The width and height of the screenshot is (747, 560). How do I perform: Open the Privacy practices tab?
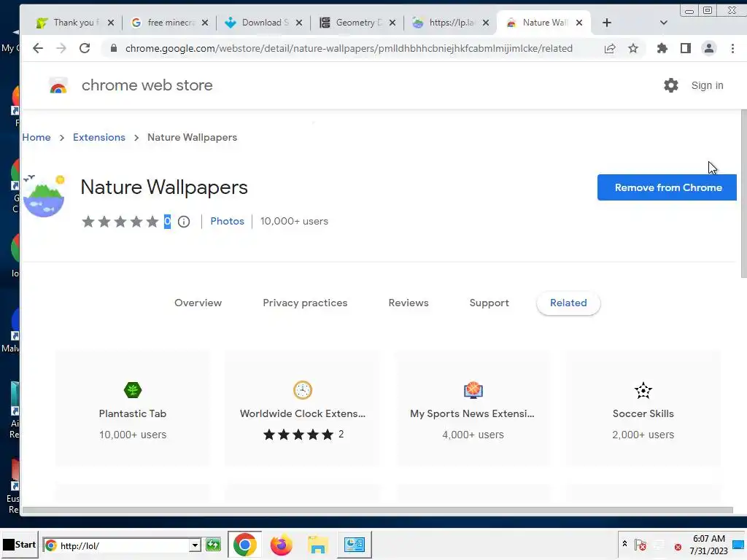click(x=305, y=303)
